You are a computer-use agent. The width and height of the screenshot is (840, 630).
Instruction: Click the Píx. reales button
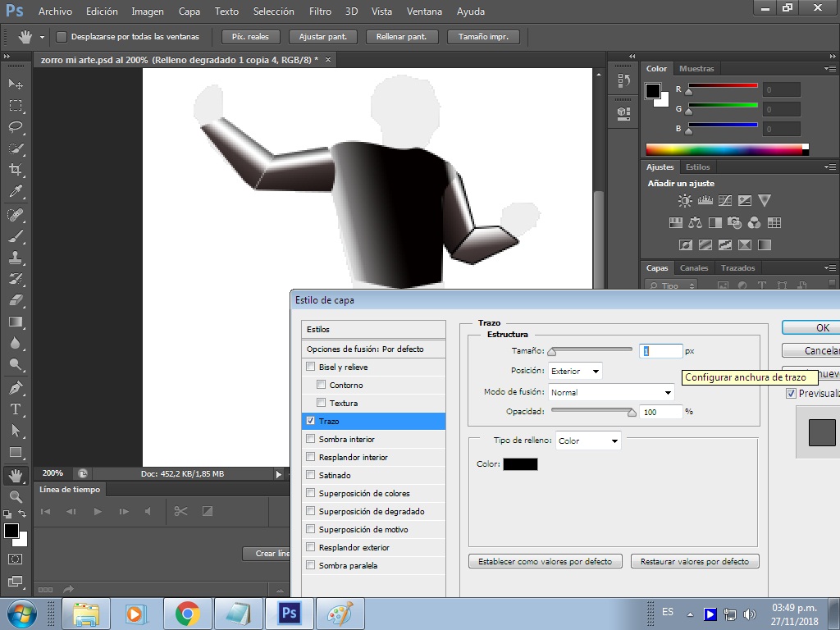[x=250, y=37]
